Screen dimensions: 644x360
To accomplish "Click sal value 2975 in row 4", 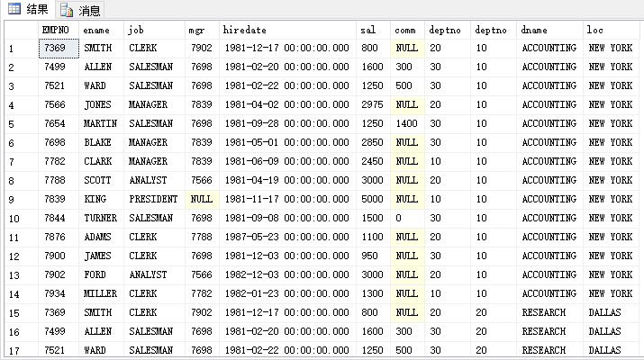I will 373,105.
